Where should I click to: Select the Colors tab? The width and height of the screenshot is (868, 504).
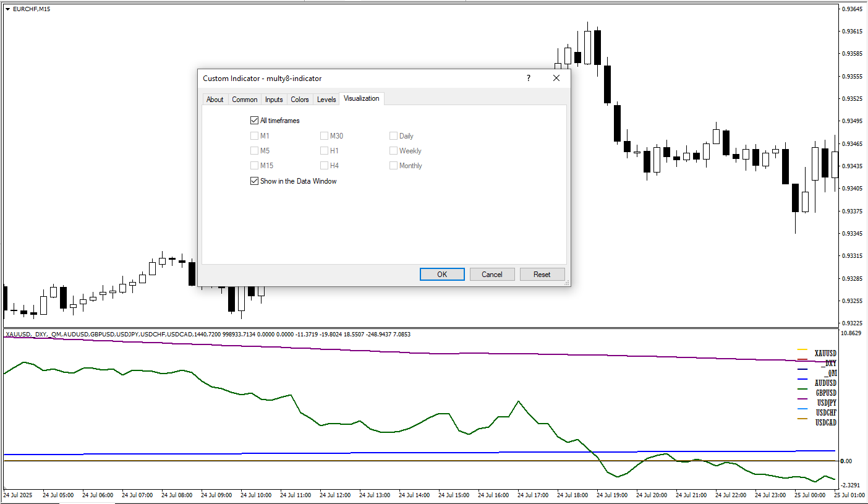pyautogui.click(x=300, y=100)
